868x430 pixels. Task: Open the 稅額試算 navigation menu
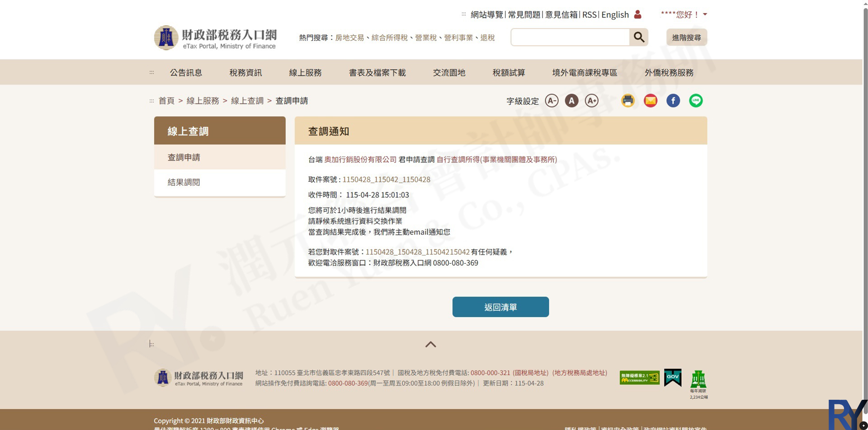[509, 72]
